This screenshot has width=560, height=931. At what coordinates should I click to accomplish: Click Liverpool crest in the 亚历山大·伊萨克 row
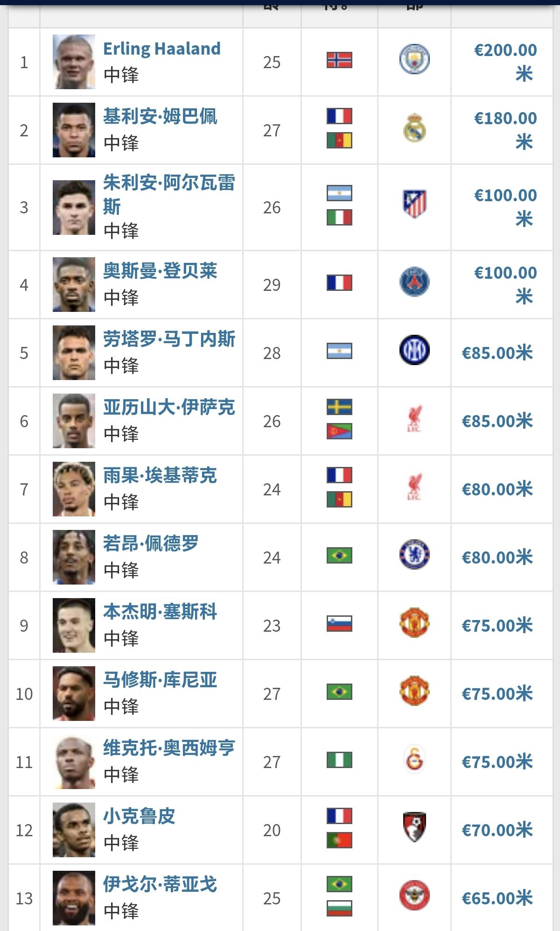(x=414, y=418)
